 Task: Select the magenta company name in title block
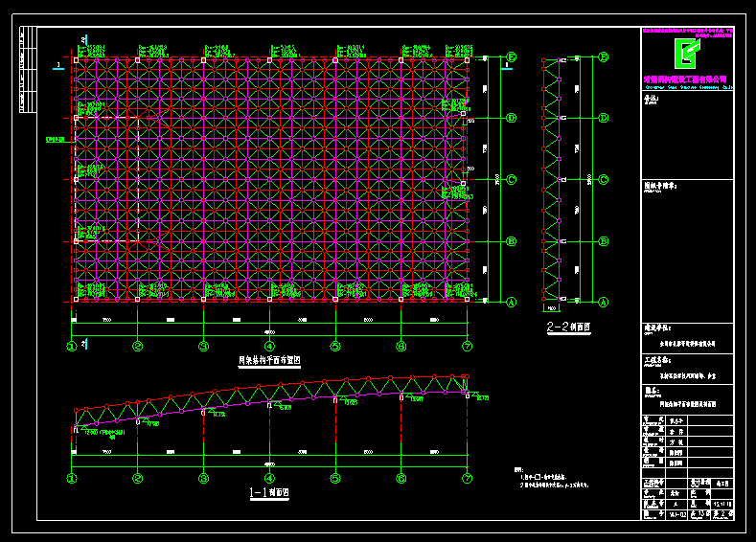[x=686, y=79]
